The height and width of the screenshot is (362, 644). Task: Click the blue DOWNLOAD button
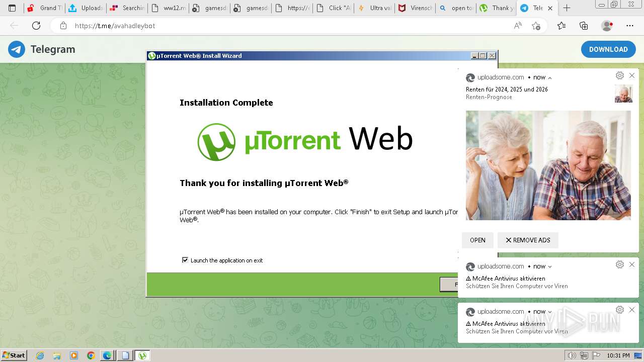tap(608, 49)
